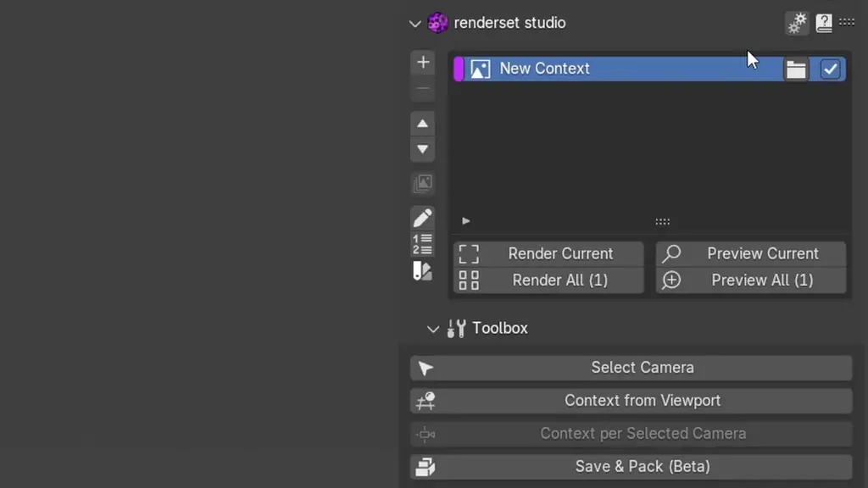Click Select Camera button
Image resolution: width=868 pixels, height=488 pixels.
(x=631, y=368)
